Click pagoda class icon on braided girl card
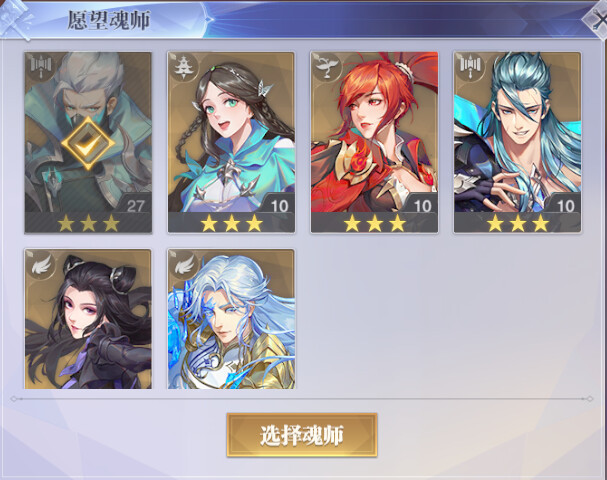607x480 pixels. (x=182, y=67)
